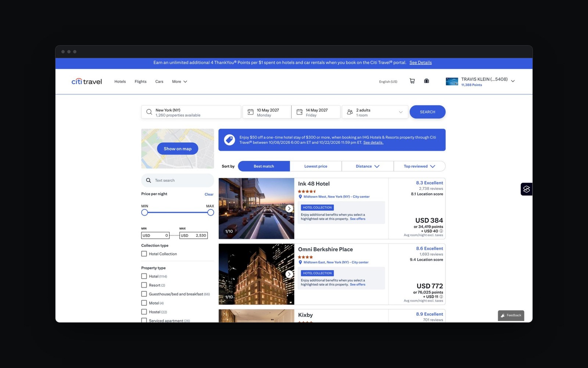Expand the More navigation menu

pyautogui.click(x=180, y=82)
